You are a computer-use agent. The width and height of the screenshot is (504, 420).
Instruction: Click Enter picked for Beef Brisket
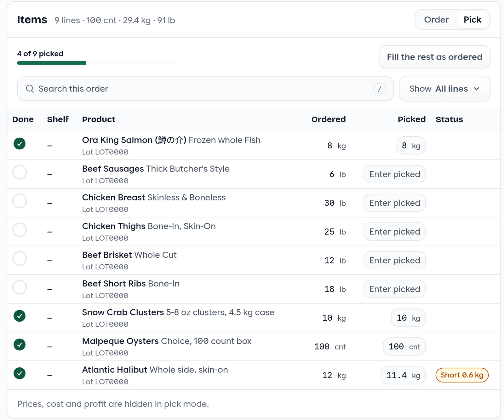(x=394, y=260)
